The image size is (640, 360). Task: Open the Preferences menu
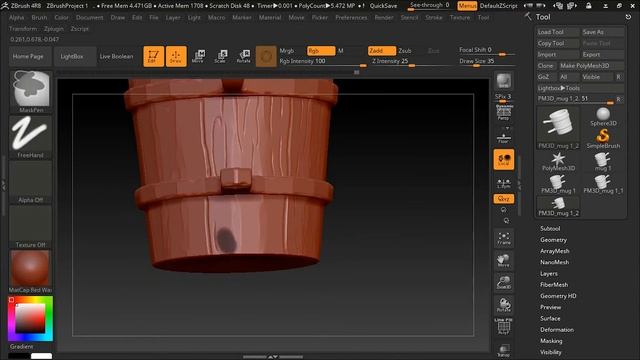pos(351,18)
